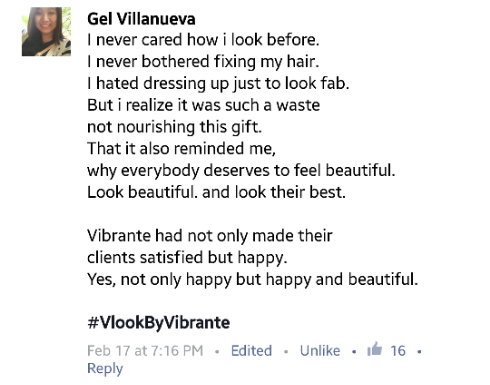This screenshot has width=490, height=385.
Task: Click the line 'I never cared how i look before'
Action: [x=203, y=40]
